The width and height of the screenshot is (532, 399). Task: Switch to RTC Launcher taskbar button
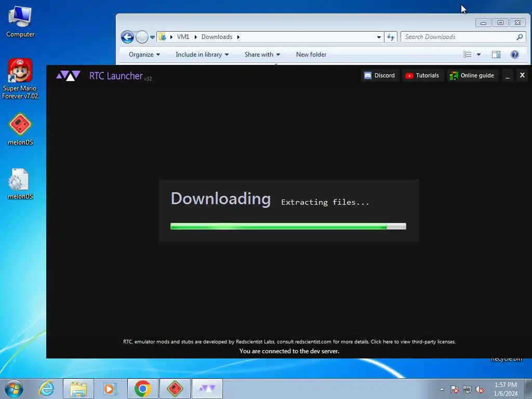click(207, 389)
